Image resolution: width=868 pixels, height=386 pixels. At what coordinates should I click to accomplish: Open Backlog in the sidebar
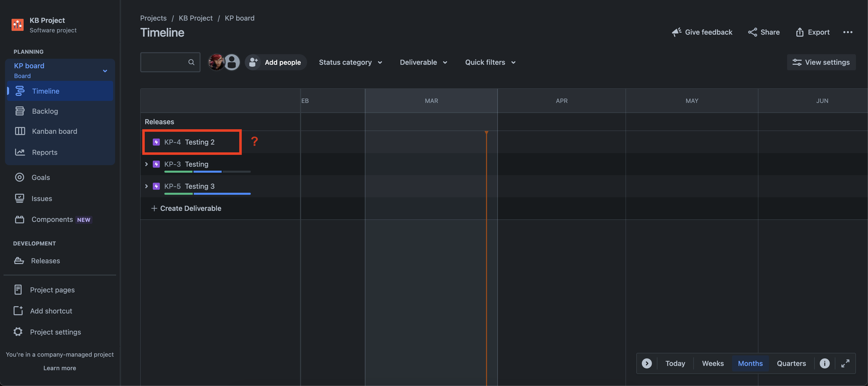[45, 111]
